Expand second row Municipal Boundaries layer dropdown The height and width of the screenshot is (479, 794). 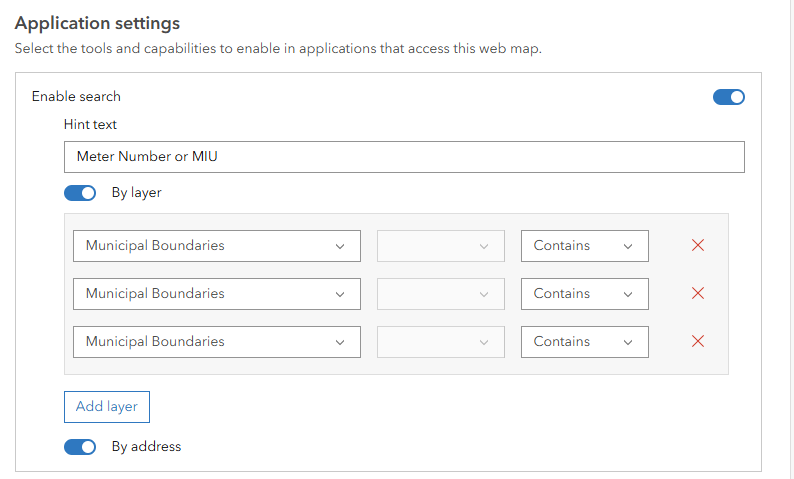(216, 294)
